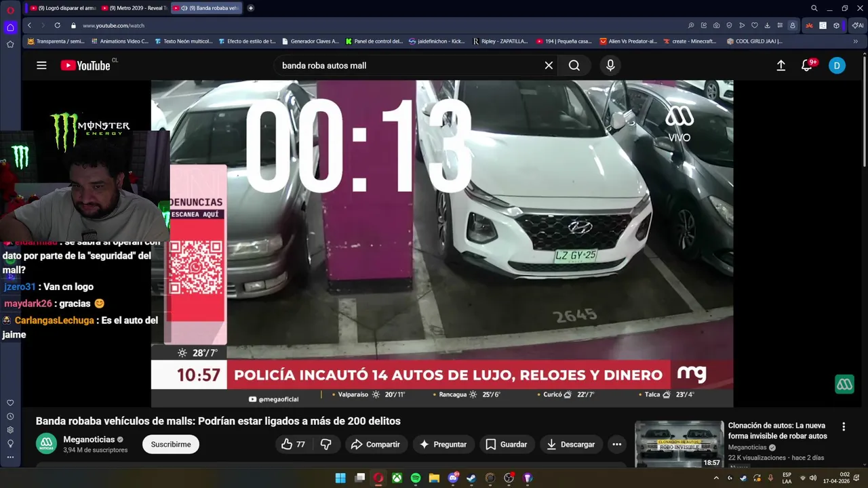The width and height of the screenshot is (868, 488).
Task: Dislike the video with thumbs down
Action: (326, 444)
